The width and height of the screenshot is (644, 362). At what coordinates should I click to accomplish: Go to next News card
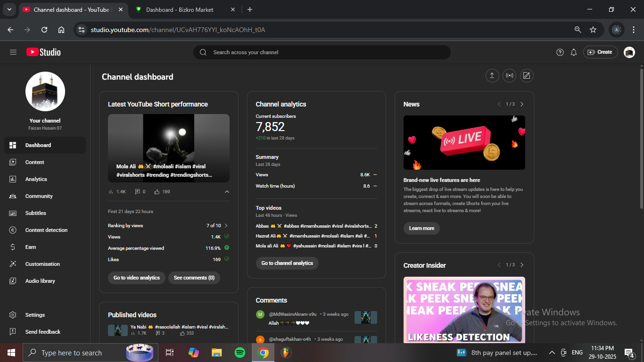(x=522, y=104)
